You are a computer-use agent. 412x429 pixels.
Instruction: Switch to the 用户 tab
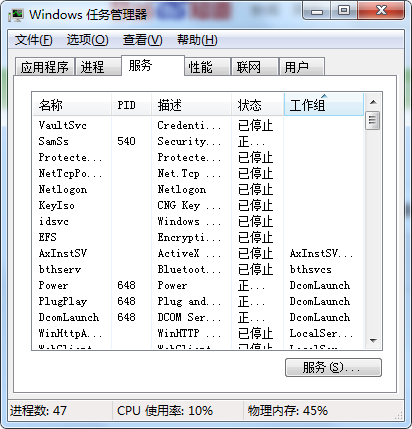click(x=302, y=67)
